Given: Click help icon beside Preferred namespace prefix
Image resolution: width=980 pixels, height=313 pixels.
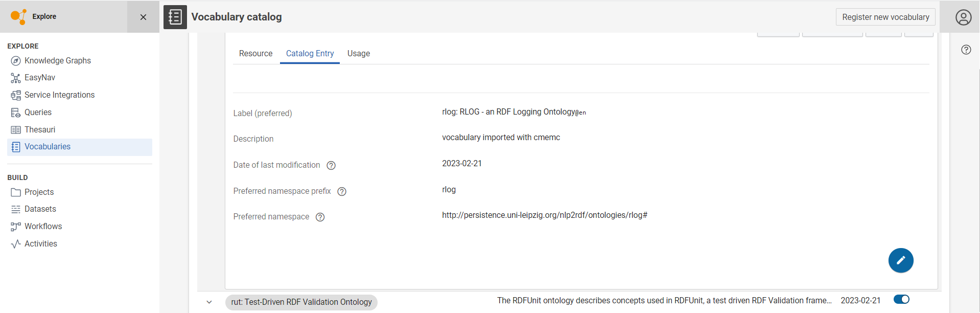Looking at the screenshot, I should [x=342, y=191].
